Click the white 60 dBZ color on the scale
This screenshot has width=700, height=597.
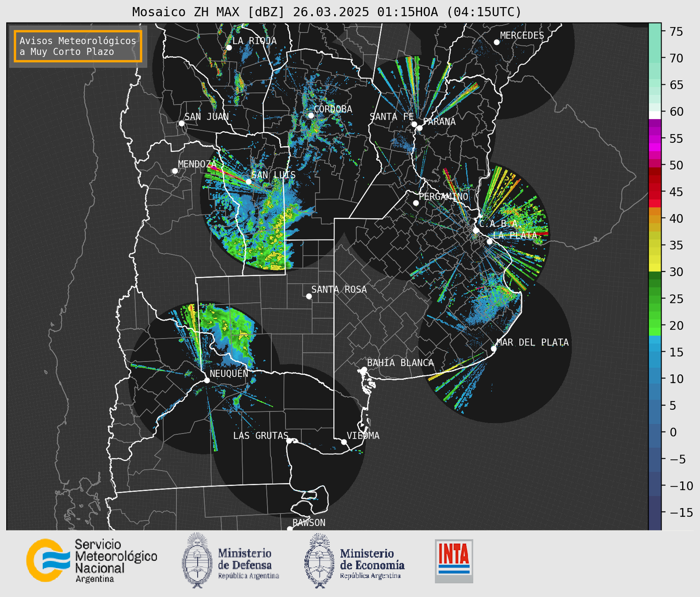point(654,115)
